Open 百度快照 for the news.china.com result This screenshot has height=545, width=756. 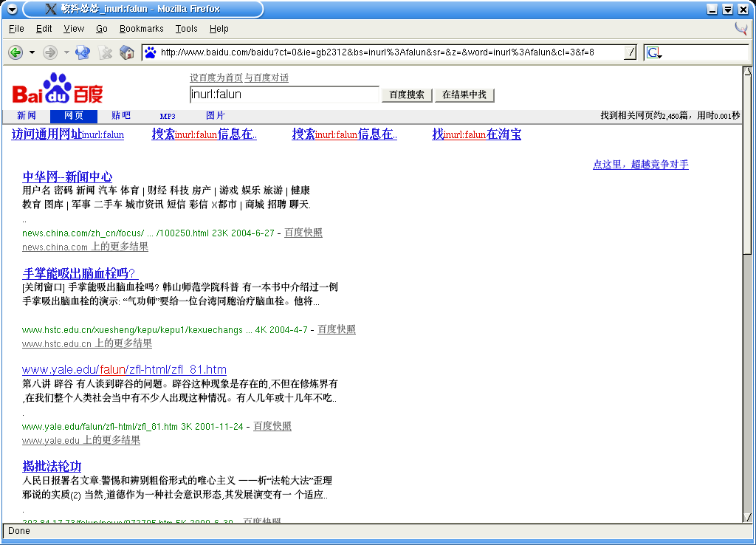pos(303,233)
